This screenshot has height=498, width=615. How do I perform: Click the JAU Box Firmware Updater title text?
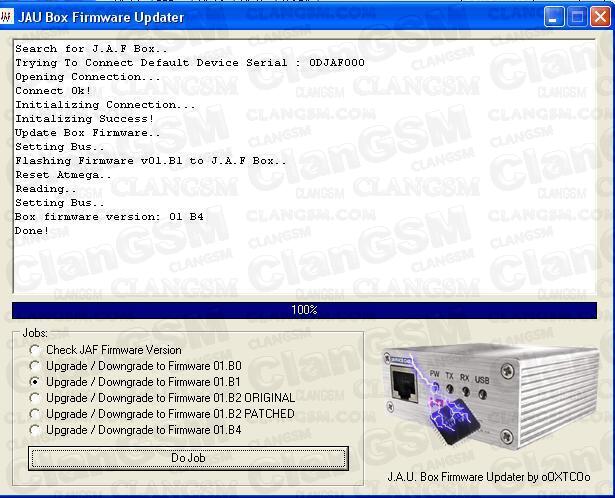coord(101,17)
